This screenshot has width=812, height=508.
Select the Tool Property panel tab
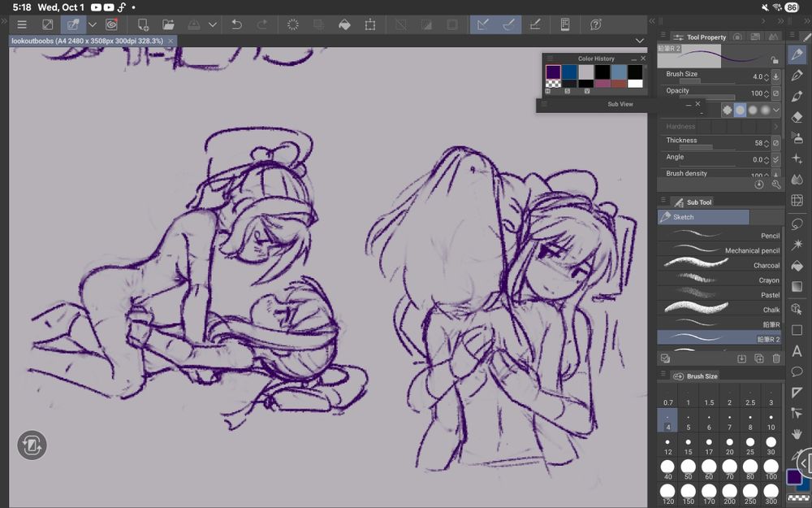point(700,37)
